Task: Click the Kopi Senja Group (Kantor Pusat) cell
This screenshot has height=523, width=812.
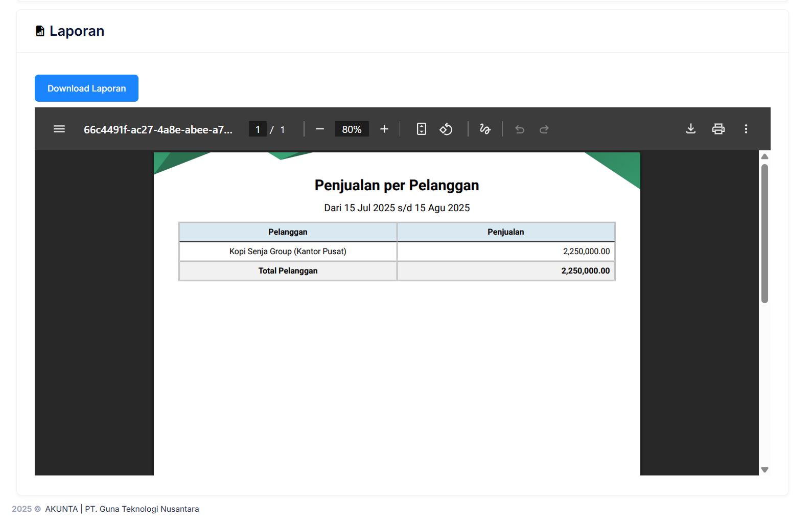Action: pos(288,251)
